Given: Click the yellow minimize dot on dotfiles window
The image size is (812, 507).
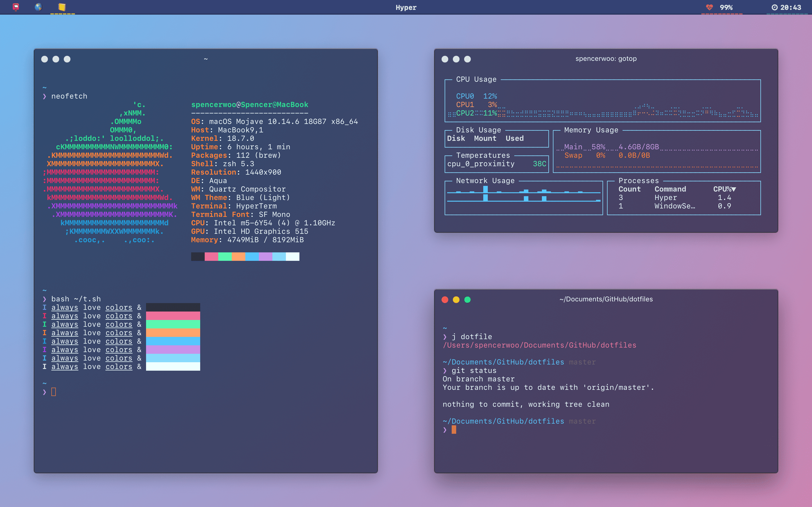Looking at the screenshot, I should (456, 299).
